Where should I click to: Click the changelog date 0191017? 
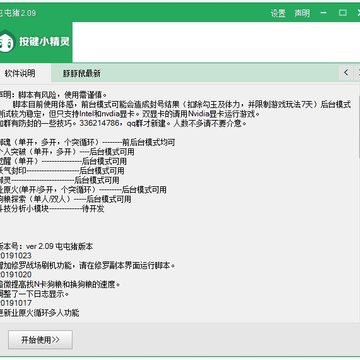(x=16, y=303)
